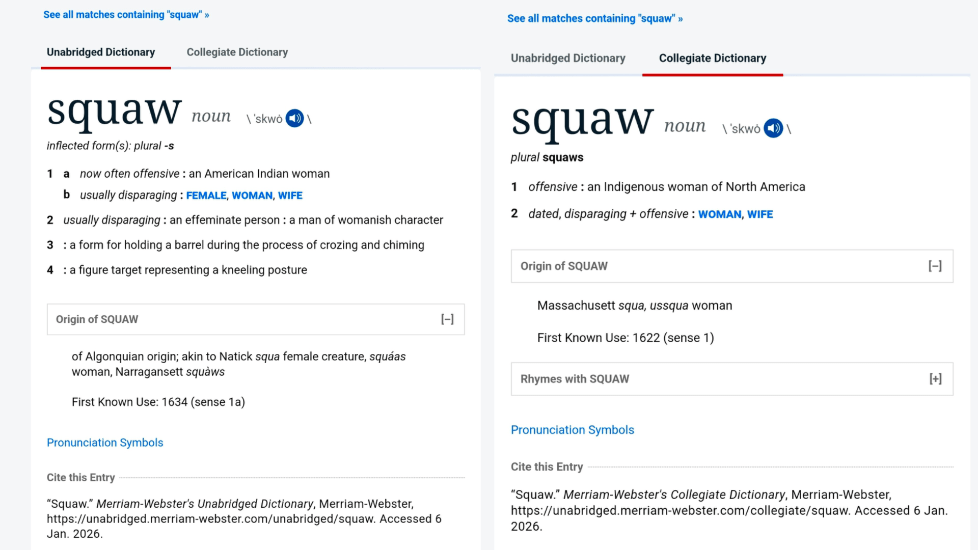Select active Collegiate Dictionary tab on right
Screen dimensions: 978x550
point(712,58)
